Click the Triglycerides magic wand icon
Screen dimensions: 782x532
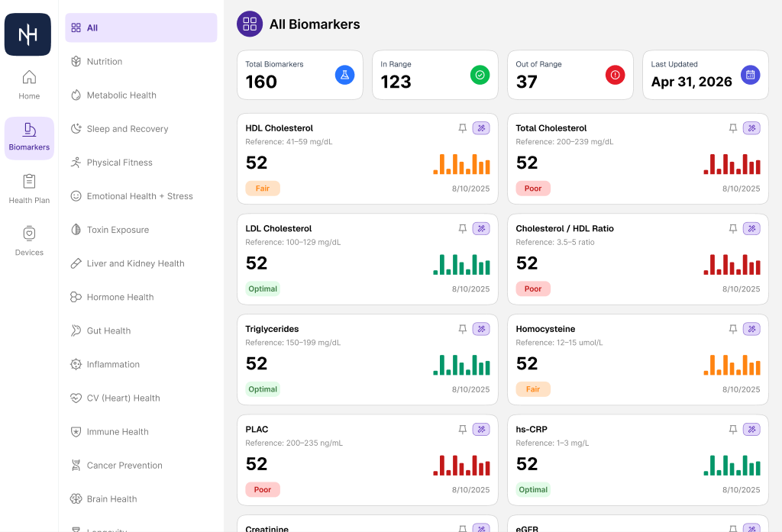point(481,329)
